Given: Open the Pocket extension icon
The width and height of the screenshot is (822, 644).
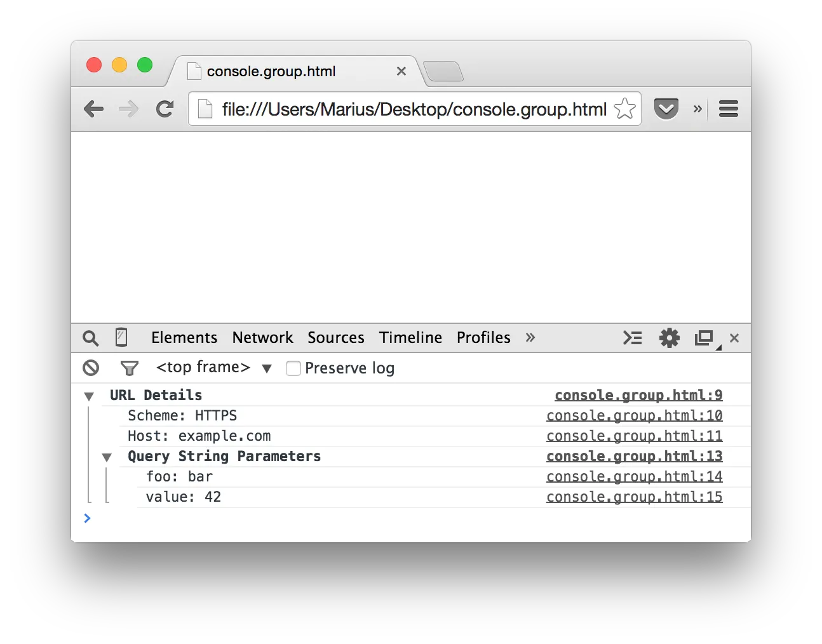Looking at the screenshot, I should point(666,109).
